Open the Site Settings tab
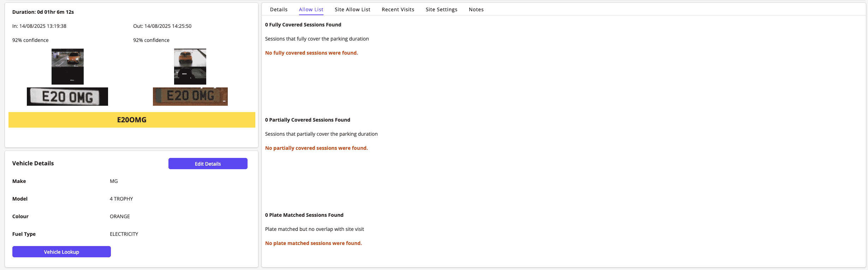Screen dimensions: 868x270 441,10
